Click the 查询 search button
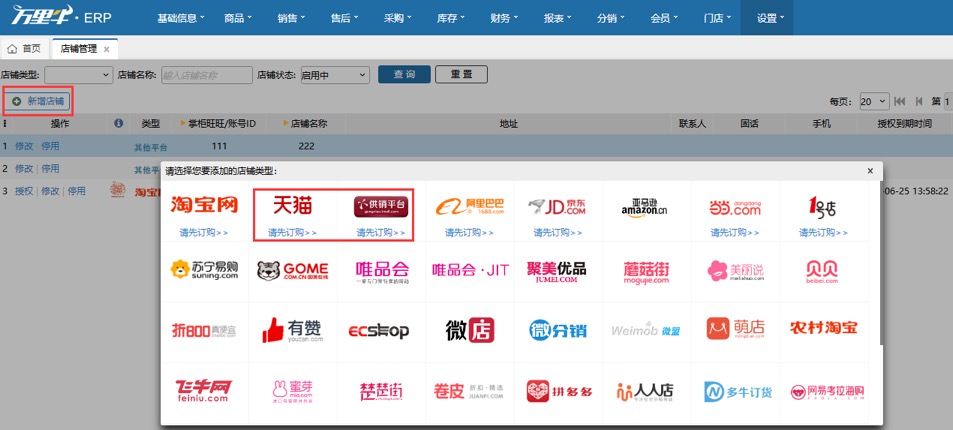Viewport: 953px width, 430px height. [x=404, y=74]
